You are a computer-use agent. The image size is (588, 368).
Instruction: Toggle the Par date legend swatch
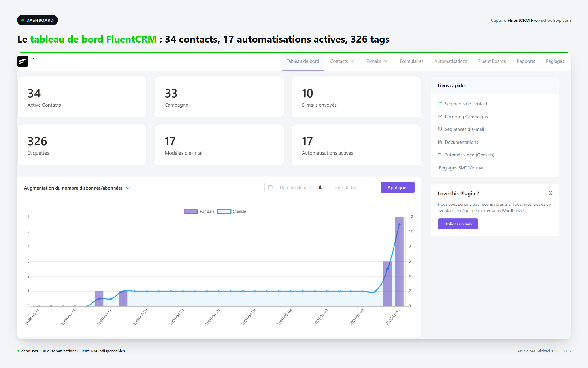(191, 211)
